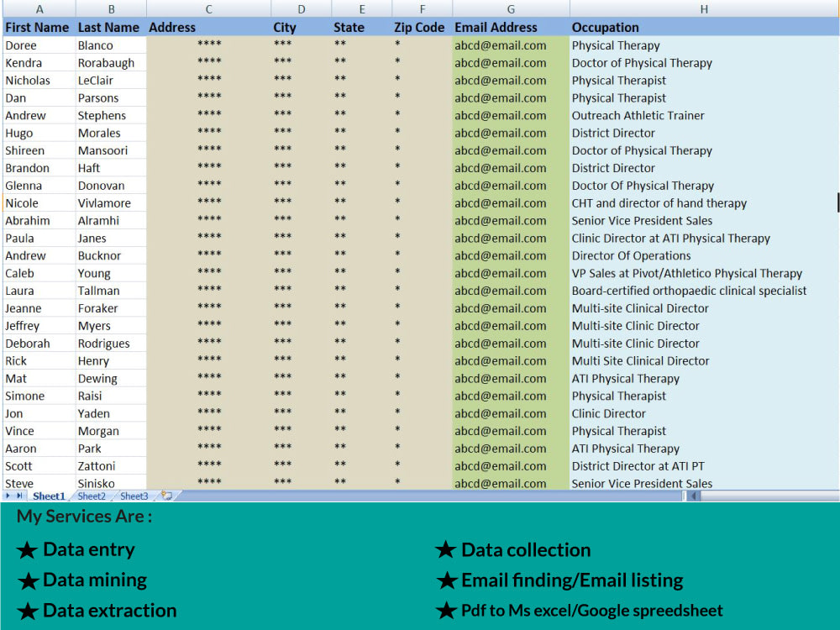
Task: Click Outreach Athletic Trainer occupation cell
Action: (x=704, y=115)
